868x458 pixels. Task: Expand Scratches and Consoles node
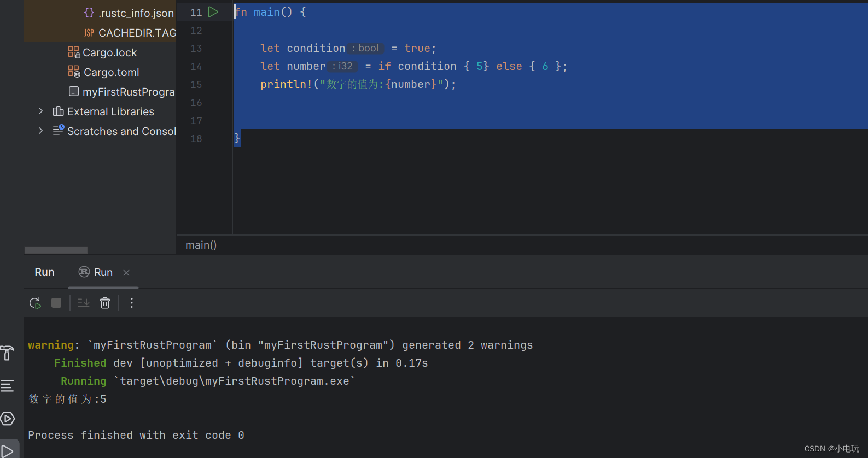tap(41, 131)
